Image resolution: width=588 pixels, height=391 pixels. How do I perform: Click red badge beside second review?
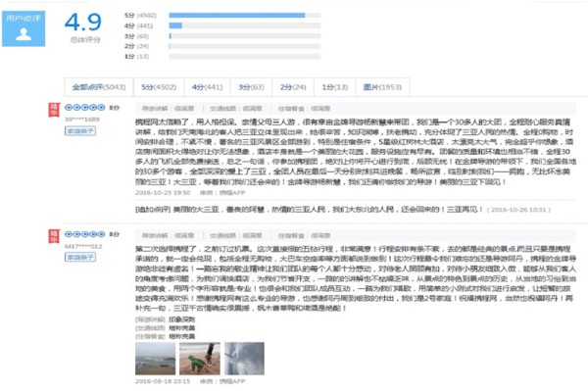[x=54, y=236]
